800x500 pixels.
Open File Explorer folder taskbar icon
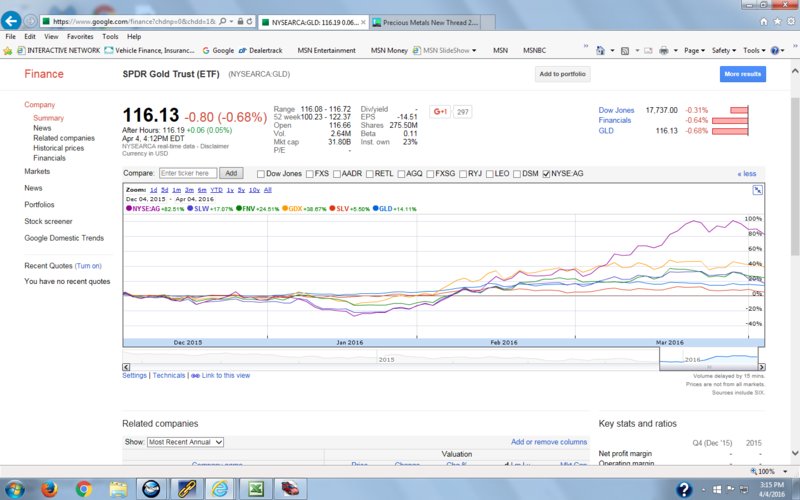pyautogui.click(x=118, y=489)
